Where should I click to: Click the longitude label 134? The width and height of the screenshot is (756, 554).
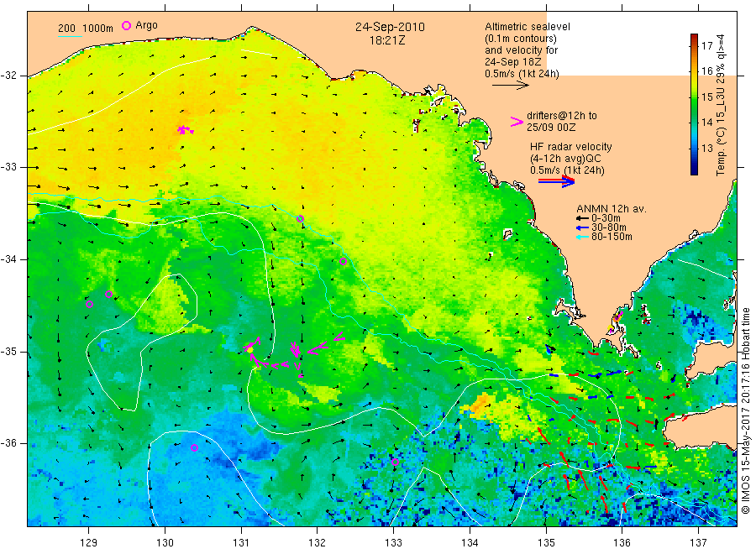point(470,543)
